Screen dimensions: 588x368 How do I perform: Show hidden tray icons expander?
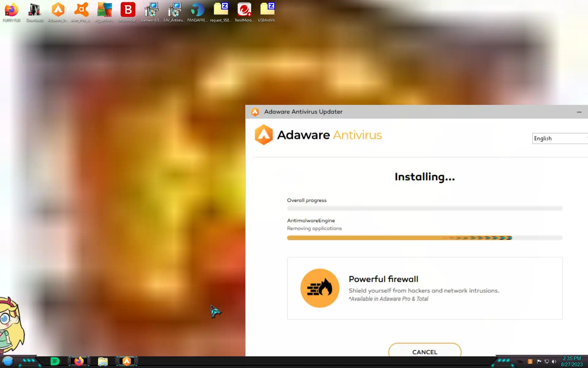[x=520, y=362]
